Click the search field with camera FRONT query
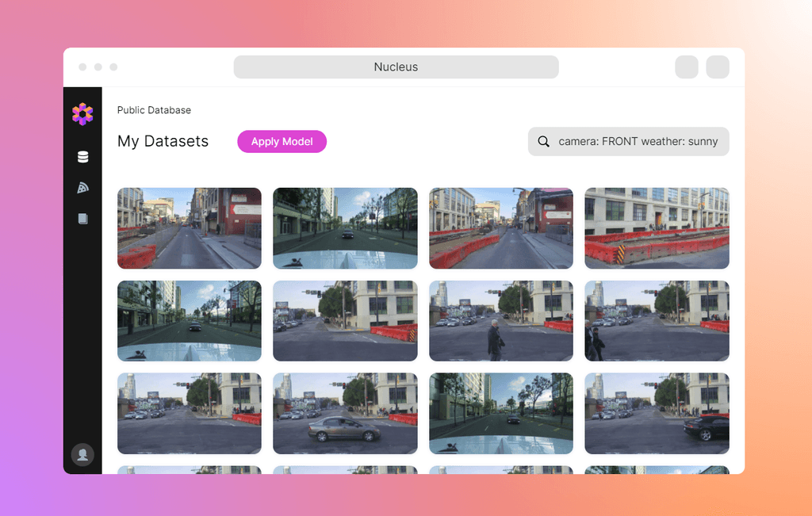The width and height of the screenshot is (812, 516). coord(634,141)
